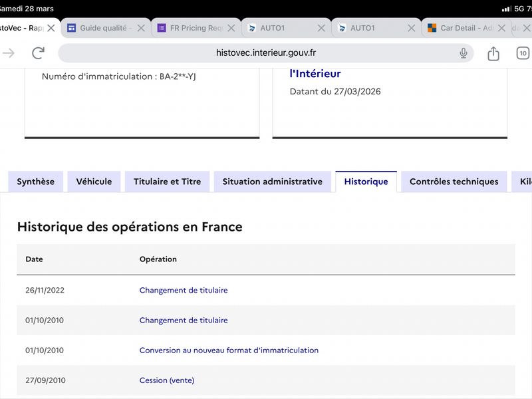532x399 pixels.
Task: Open the Cession (vente) operation
Action: click(166, 380)
